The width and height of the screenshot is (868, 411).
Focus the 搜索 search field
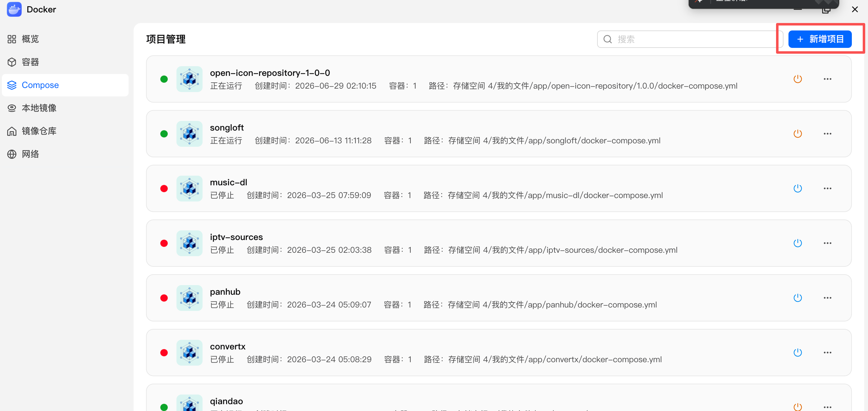click(x=689, y=39)
